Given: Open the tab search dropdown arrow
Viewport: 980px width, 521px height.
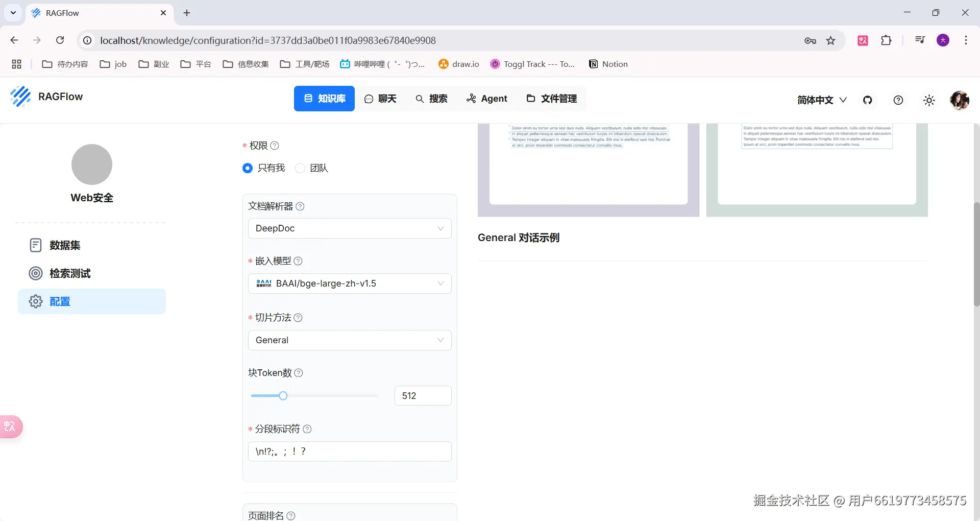Looking at the screenshot, I should 13,13.
